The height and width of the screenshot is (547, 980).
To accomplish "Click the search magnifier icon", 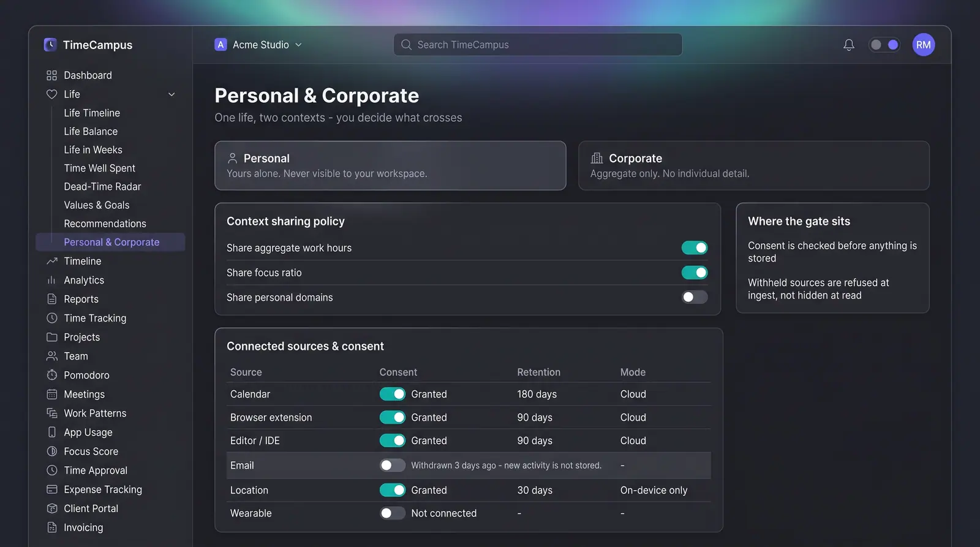I will click(406, 45).
